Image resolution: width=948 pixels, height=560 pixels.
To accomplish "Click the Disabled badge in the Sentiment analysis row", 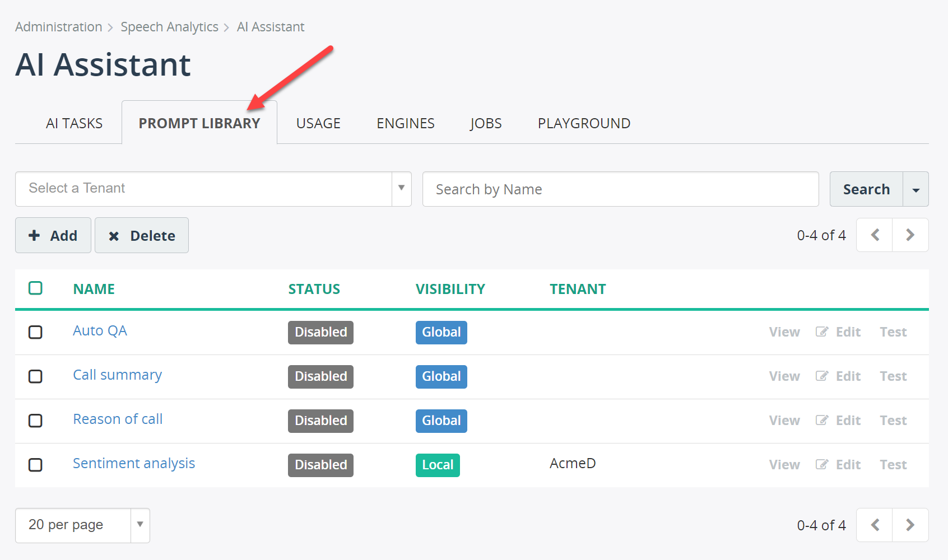I will pyautogui.click(x=320, y=465).
